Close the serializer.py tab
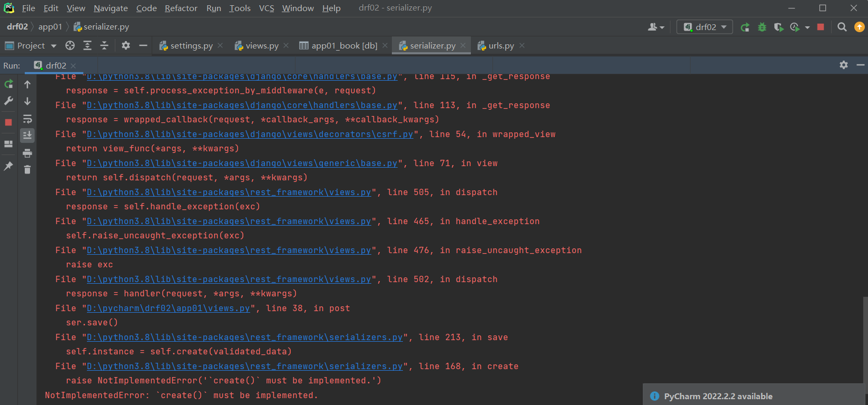This screenshot has width=868, height=405. tap(463, 46)
